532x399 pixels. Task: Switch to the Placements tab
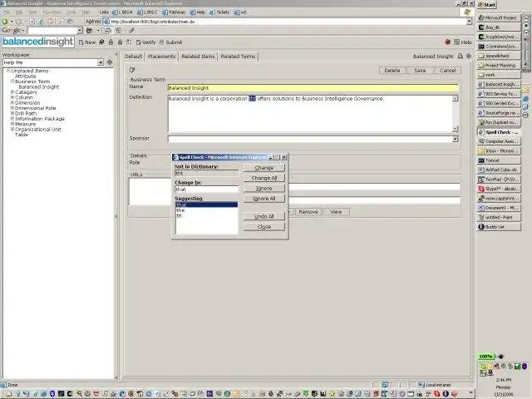point(161,57)
